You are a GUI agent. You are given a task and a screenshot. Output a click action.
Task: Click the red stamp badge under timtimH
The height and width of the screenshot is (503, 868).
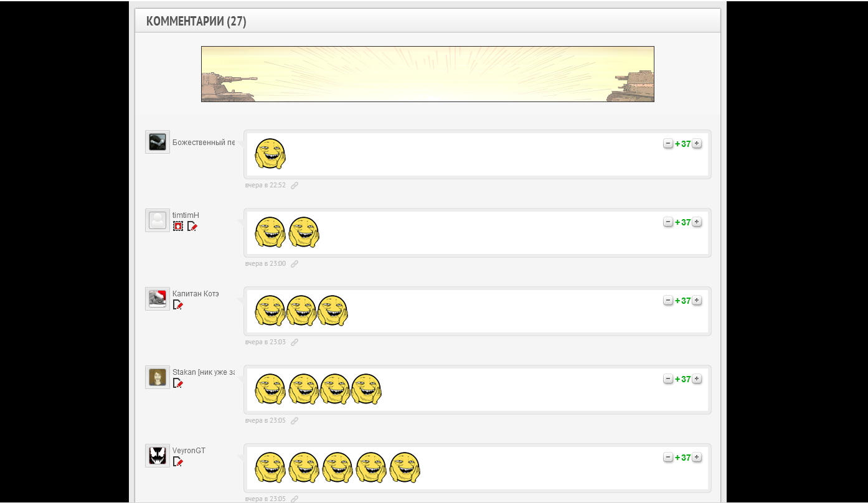coord(178,227)
